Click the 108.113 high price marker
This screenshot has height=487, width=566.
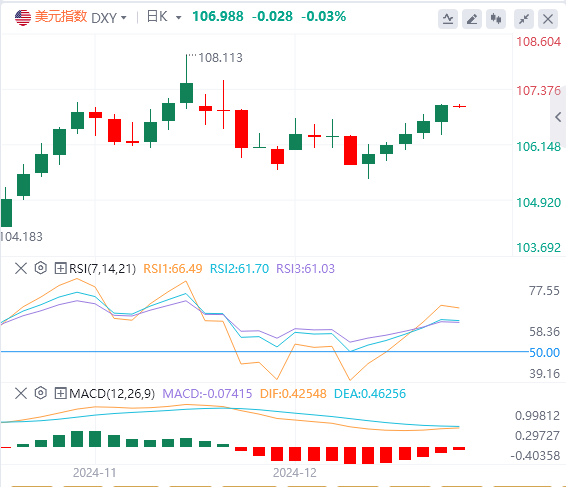coord(220,57)
